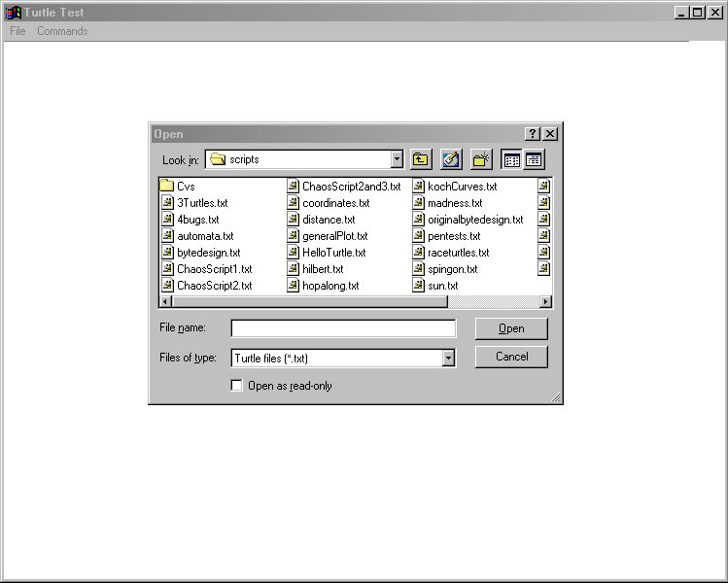Viewport: 728px width, 583px height.
Task: Click the file icon of distance.txt
Action: (x=293, y=219)
